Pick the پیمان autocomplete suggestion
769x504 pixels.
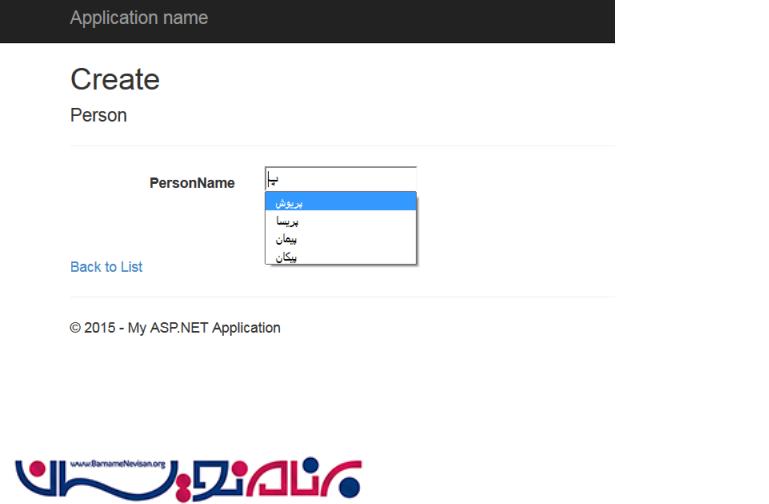click(340, 238)
